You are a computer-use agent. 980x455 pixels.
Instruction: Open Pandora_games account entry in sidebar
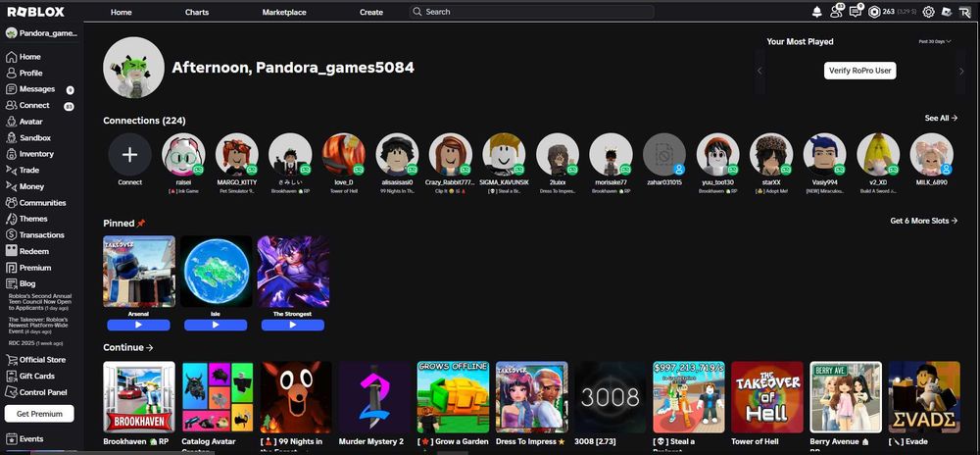[x=41, y=33]
